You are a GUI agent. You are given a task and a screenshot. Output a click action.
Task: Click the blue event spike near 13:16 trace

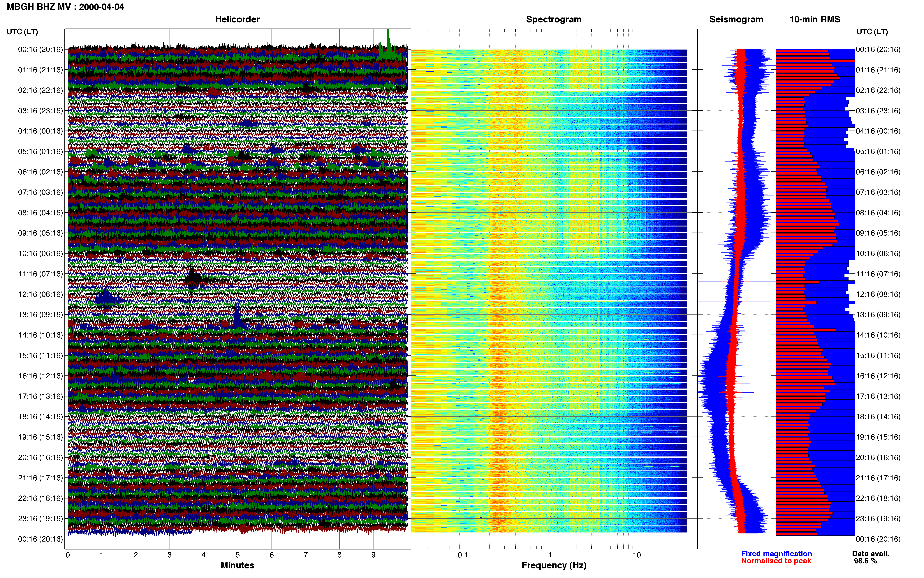(238, 317)
